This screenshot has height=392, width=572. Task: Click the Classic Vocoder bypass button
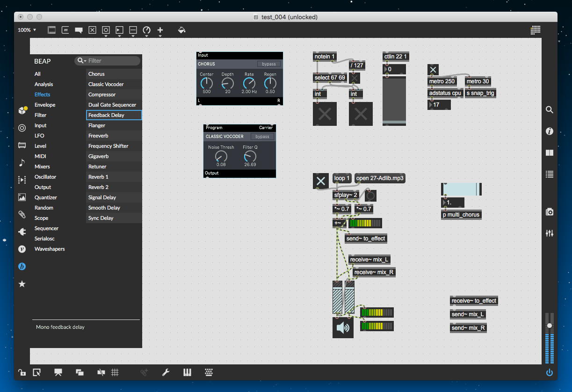click(262, 137)
